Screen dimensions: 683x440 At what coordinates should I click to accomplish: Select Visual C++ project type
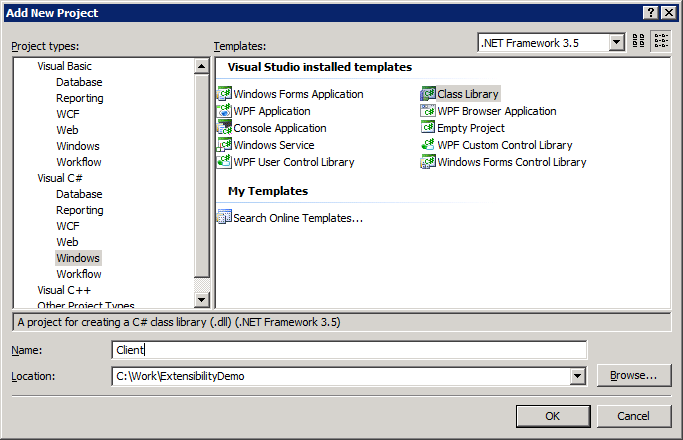coord(64,290)
